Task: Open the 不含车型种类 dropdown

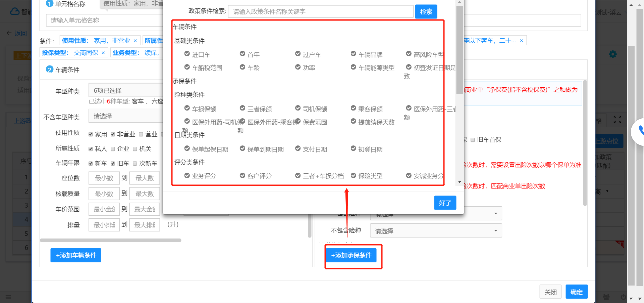Action: click(x=126, y=116)
